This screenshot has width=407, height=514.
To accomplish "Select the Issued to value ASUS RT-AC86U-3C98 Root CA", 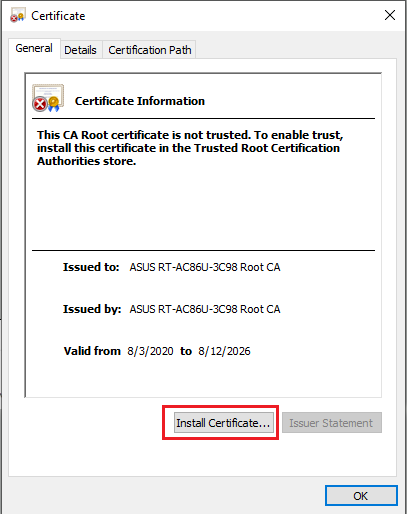I will (x=205, y=267).
